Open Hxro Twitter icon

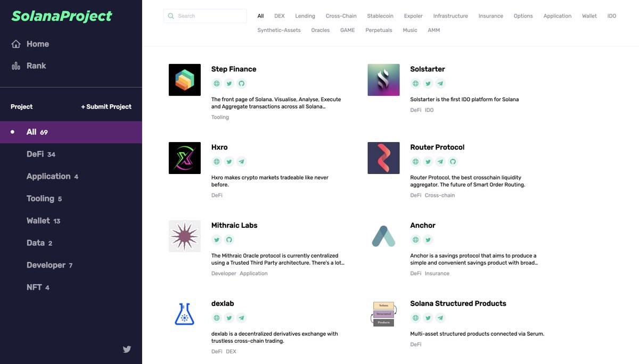coord(229,162)
